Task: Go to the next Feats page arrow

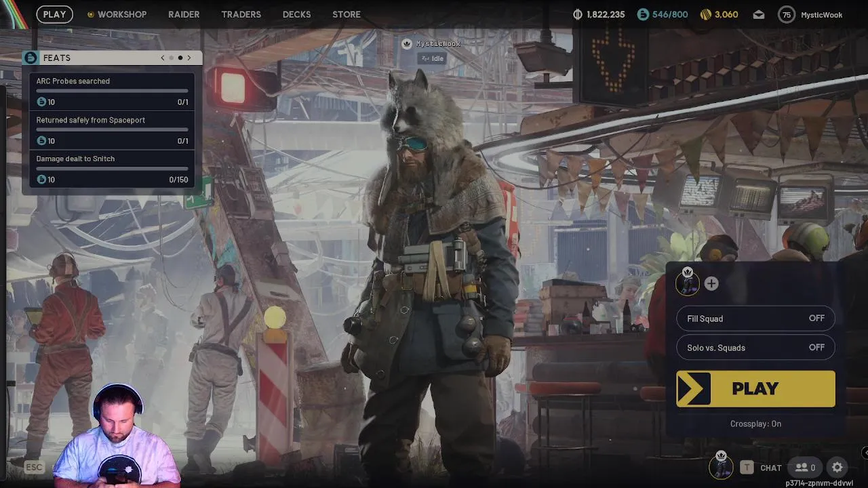Action: click(x=189, y=58)
